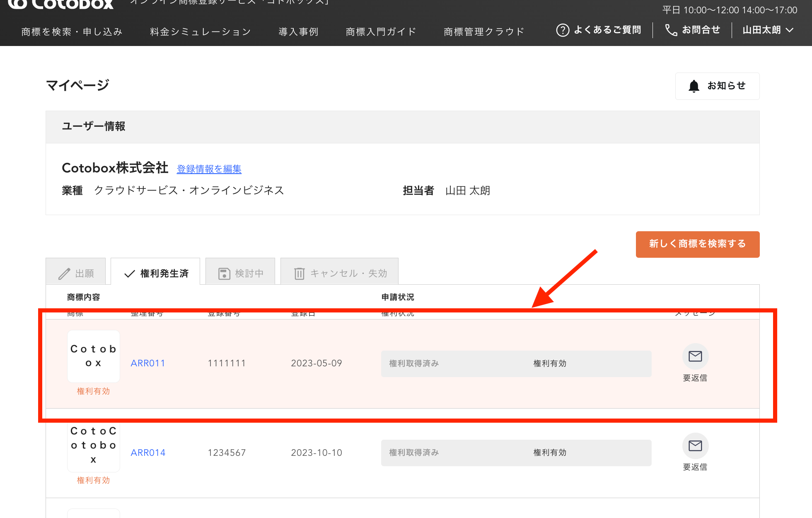Click the bell icon in お知らせ button
This screenshot has height=518, width=812.
point(694,86)
